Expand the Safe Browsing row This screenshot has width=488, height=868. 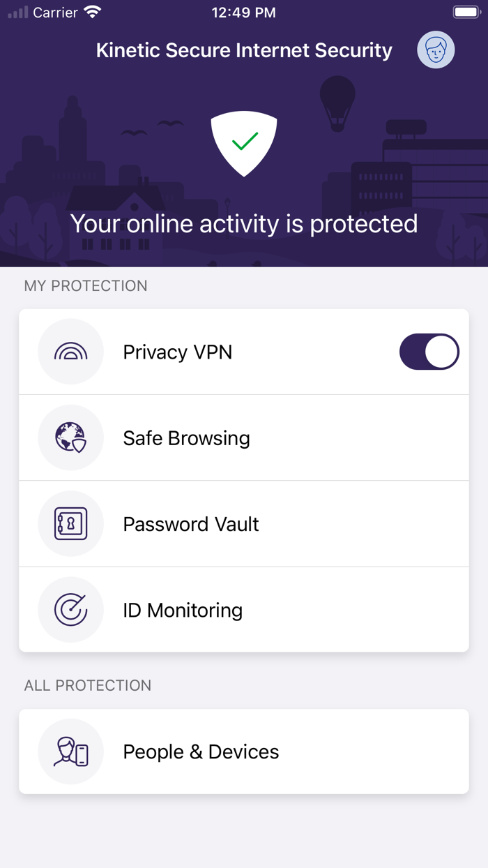tap(244, 437)
